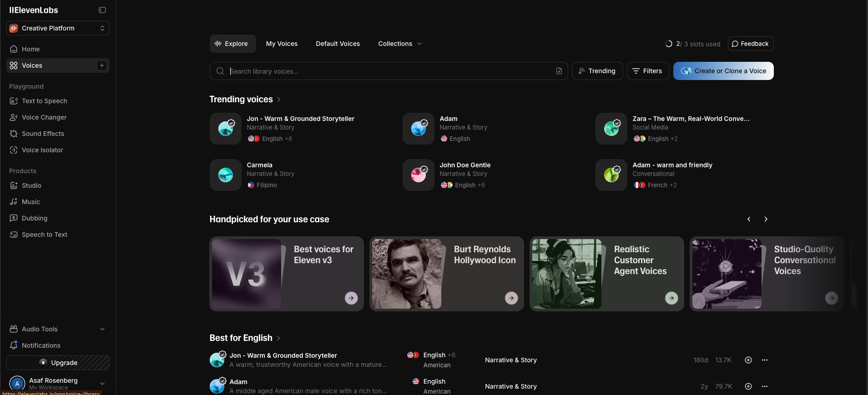Focus the search library voices field
The height and width of the screenshot is (395, 868).
pos(389,71)
